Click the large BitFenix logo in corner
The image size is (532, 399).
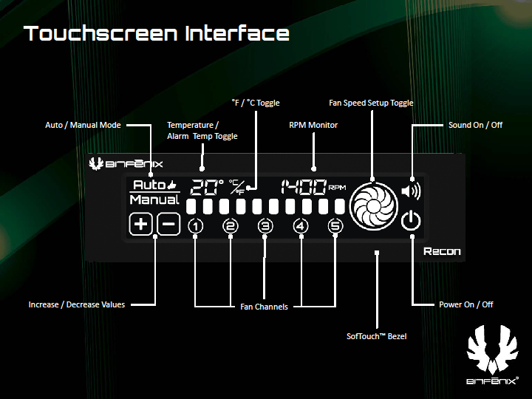click(x=492, y=355)
